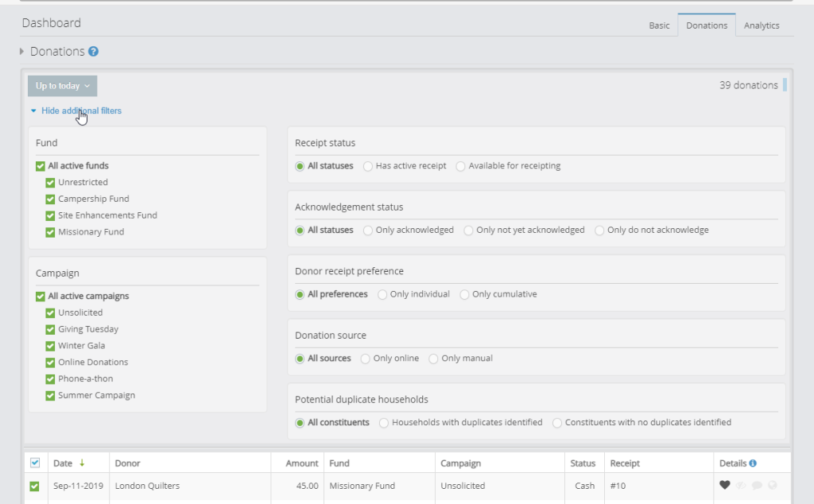
Task: Sort by the Fund column header
Action: click(x=339, y=463)
